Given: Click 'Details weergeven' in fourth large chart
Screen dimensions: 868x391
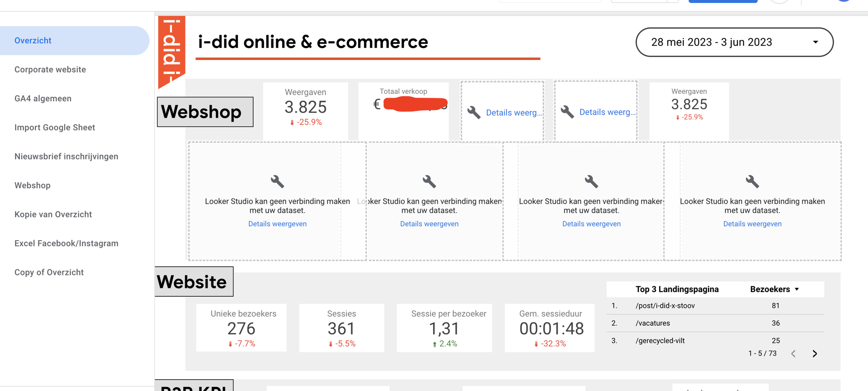Looking at the screenshot, I should [x=752, y=224].
